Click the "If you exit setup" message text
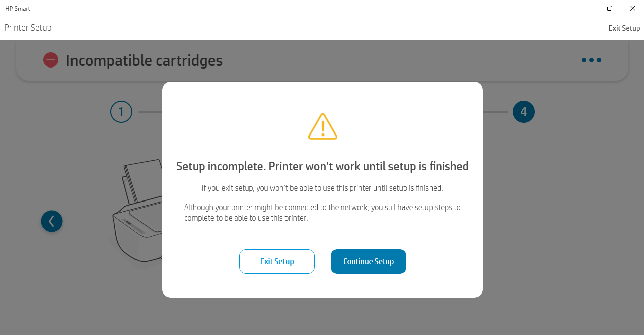 pyautogui.click(x=322, y=188)
